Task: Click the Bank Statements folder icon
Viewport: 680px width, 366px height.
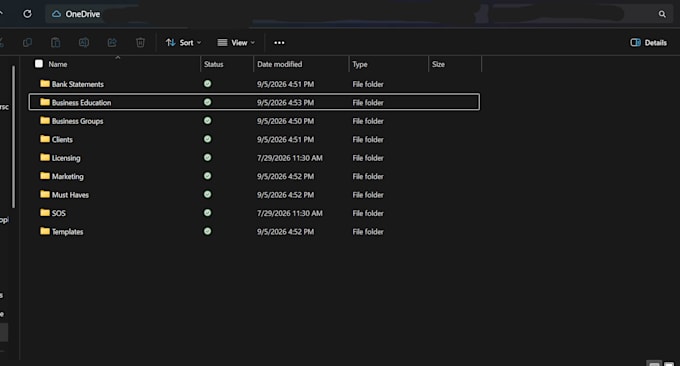Action: [45, 83]
